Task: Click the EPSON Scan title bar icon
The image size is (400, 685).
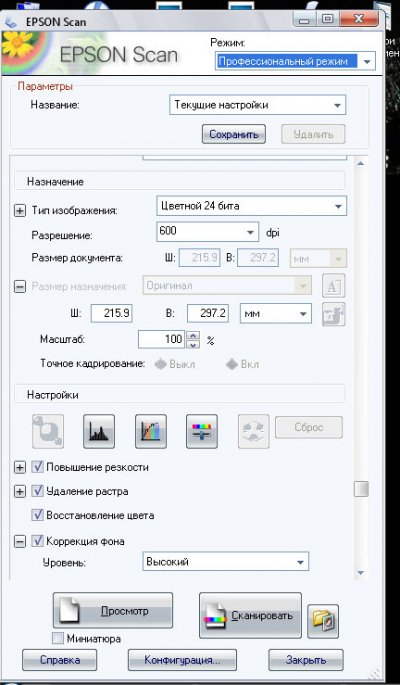Action: tap(10, 22)
